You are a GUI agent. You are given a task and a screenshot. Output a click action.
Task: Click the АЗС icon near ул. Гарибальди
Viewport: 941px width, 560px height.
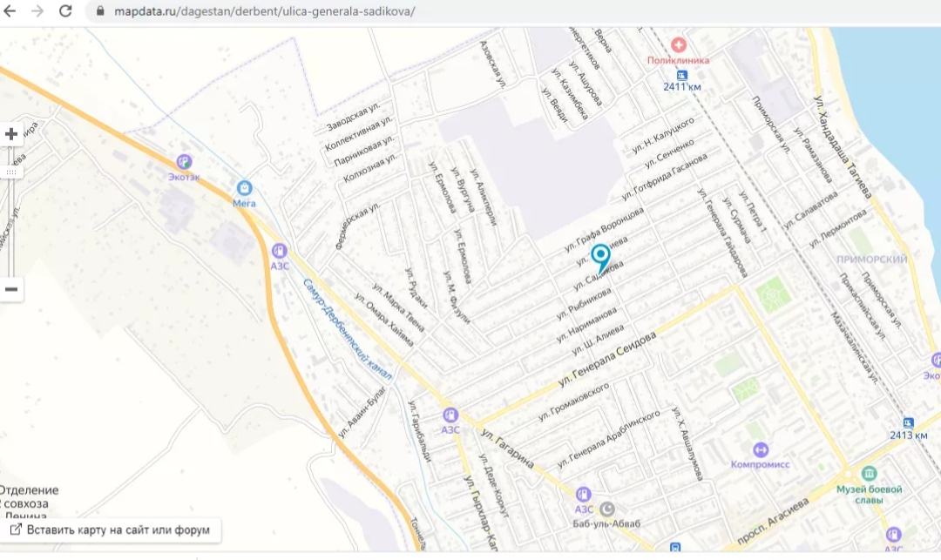[450, 415]
